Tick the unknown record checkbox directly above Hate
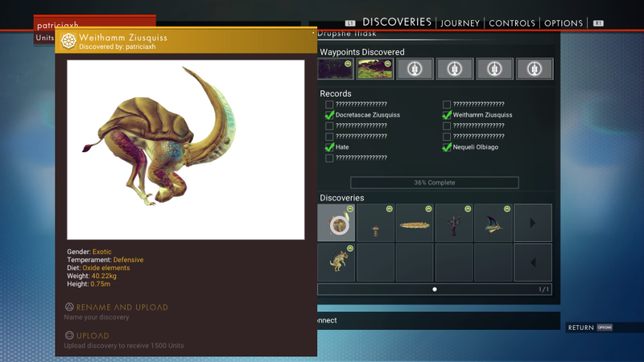 [x=329, y=136]
